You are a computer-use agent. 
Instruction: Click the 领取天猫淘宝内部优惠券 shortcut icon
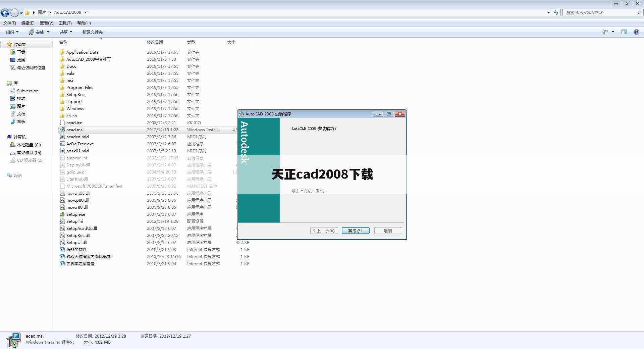point(62,256)
